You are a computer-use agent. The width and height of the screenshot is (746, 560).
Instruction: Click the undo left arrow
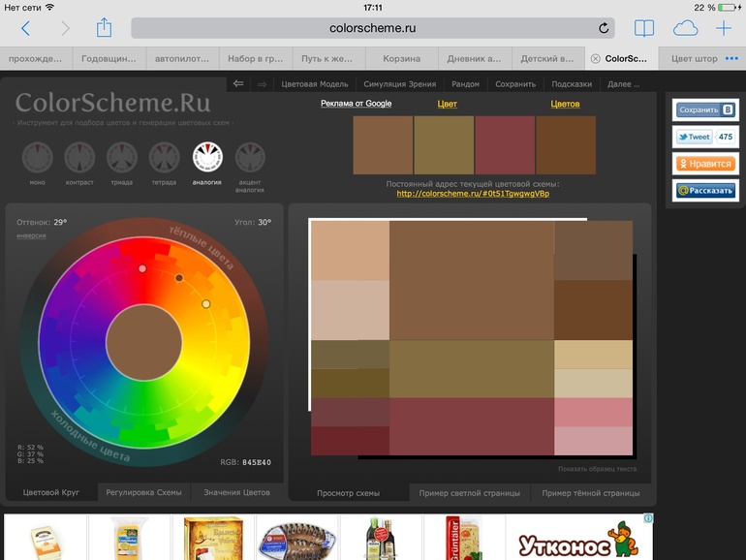(238, 84)
